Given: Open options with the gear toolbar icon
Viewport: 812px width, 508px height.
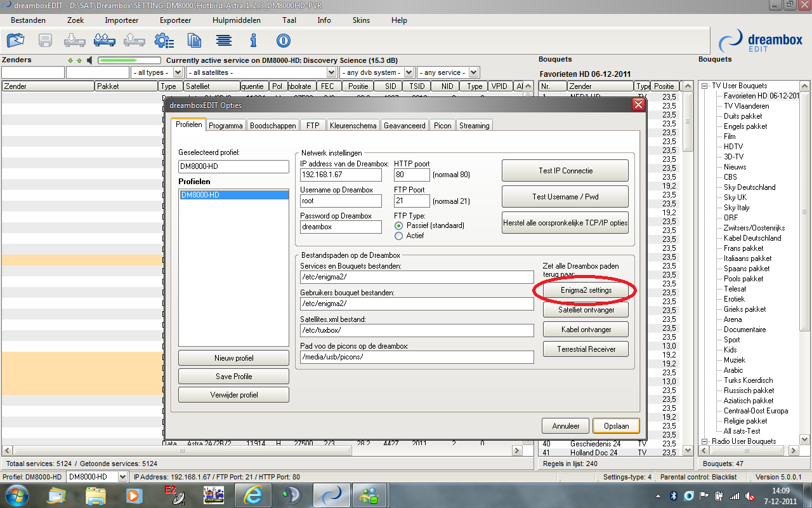Looking at the screenshot, I should 164,41.
